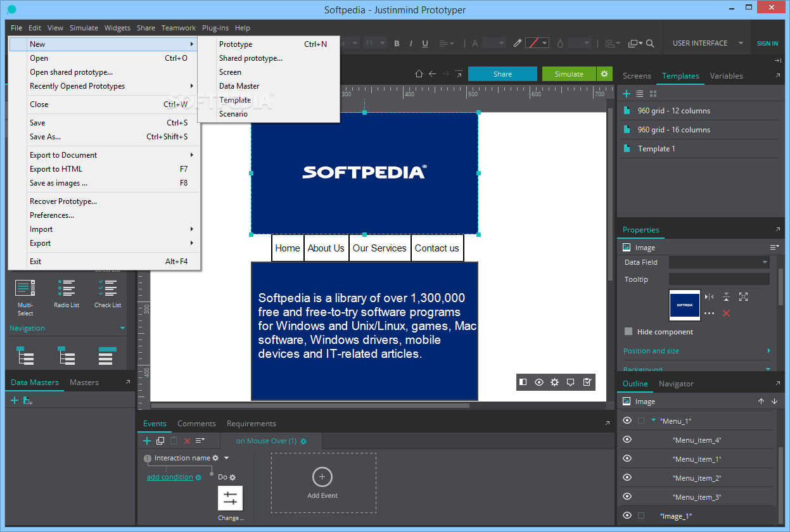Select the Check List widget
Viewport: 790px width, 532px height.
(108, 294)
